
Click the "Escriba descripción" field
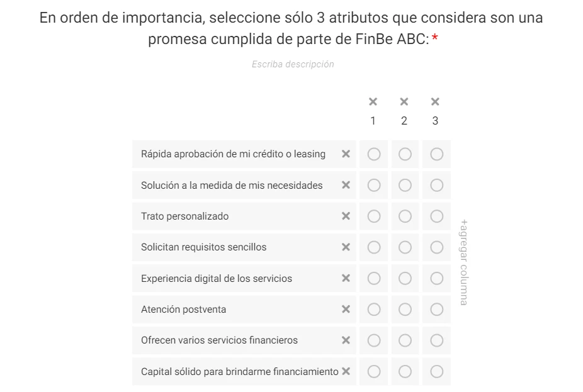coord(293,64)
